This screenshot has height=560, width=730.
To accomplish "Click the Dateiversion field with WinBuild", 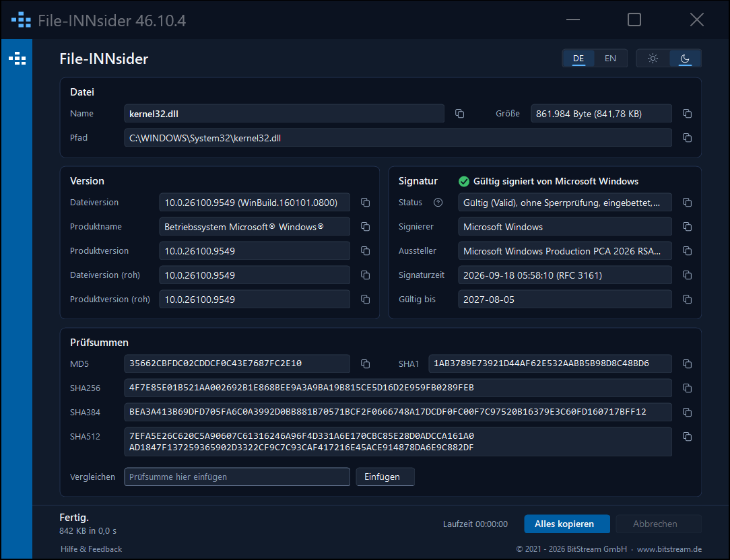I will pyautogui.click(x=255, y=203).
